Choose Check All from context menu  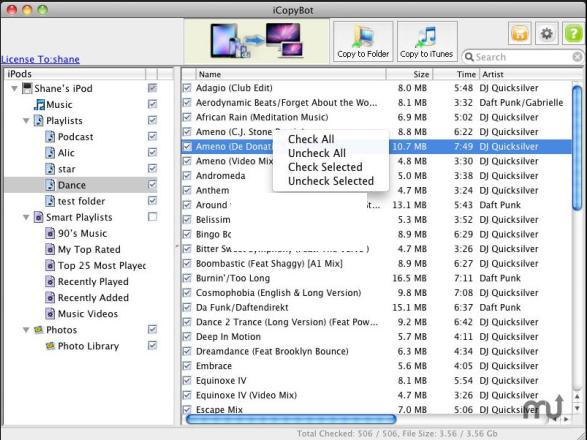[311, 139]
